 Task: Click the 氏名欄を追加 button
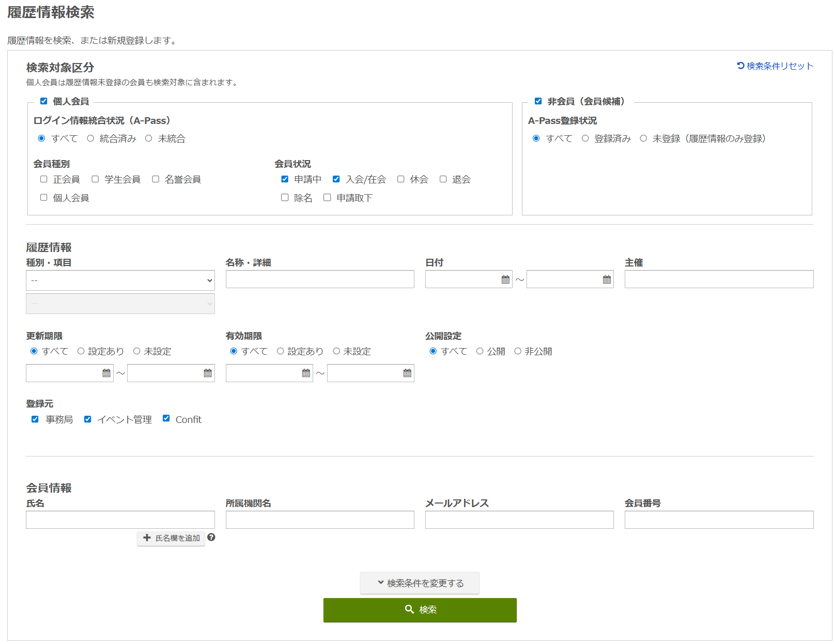pyautogui.click(x=171, y=538)
